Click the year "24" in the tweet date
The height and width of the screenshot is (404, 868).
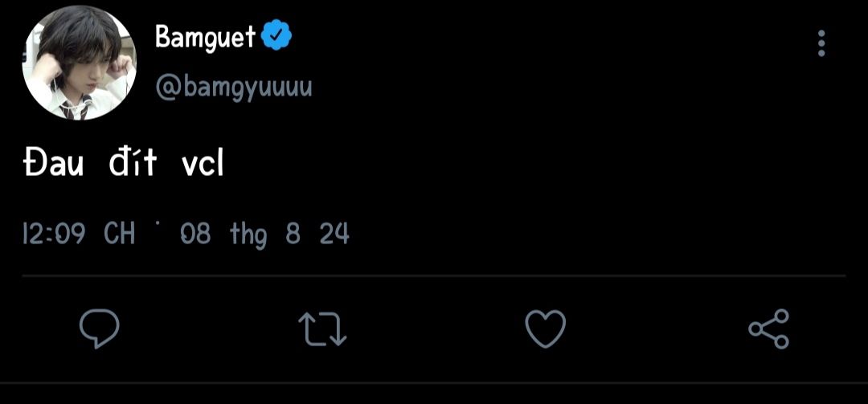coord(334,234)
